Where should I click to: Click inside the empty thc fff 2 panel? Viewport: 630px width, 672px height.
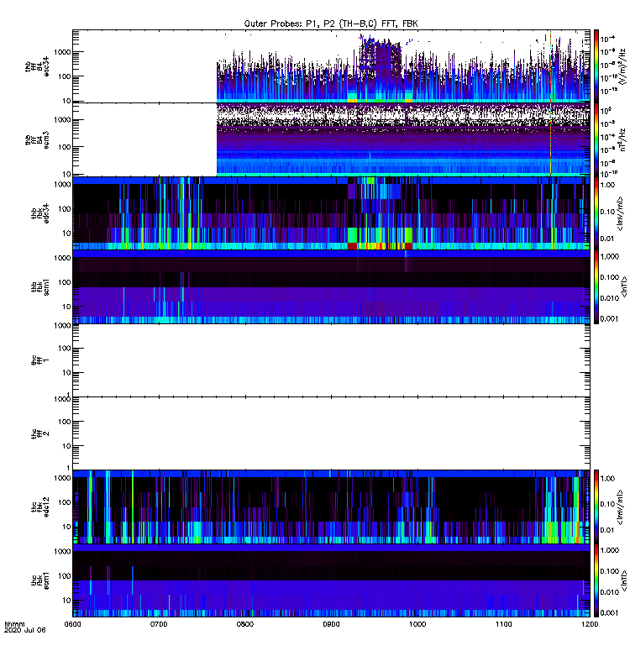pos(331,433)
